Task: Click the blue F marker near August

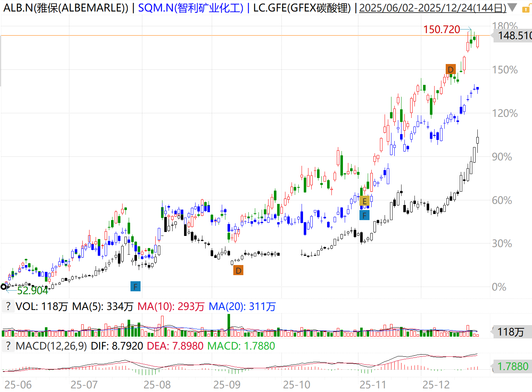Action: pos(135,287)
